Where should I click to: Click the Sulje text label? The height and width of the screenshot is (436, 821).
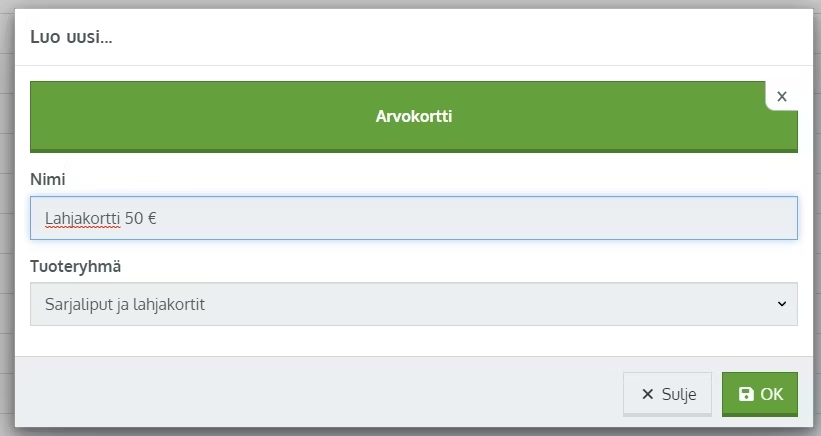pyautogui.click(x=679, y=394)
